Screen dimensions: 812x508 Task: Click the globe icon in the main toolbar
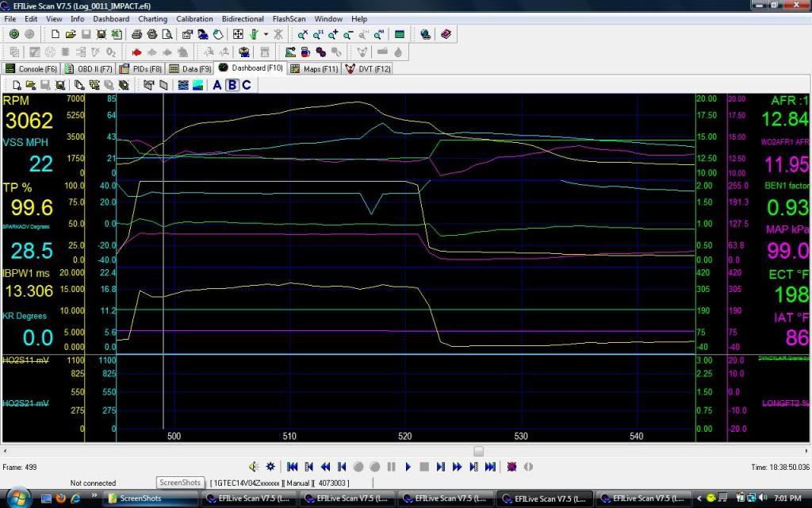click(425, 34)
